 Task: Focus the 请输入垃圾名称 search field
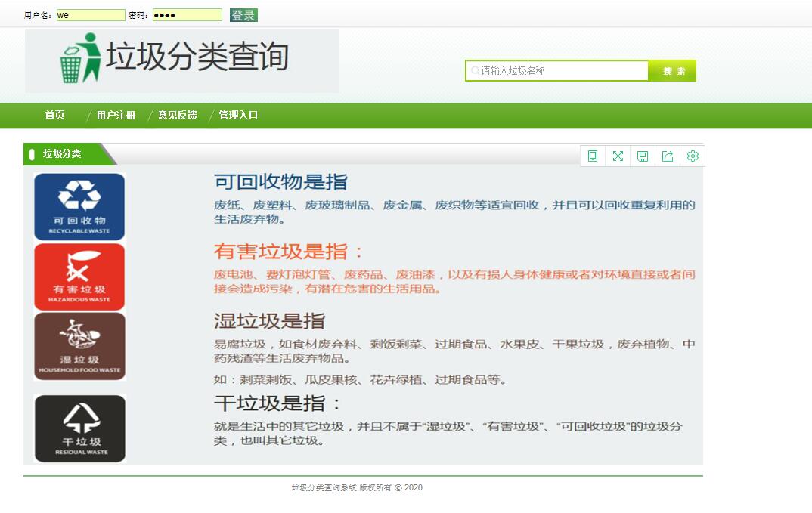point(556,70)
